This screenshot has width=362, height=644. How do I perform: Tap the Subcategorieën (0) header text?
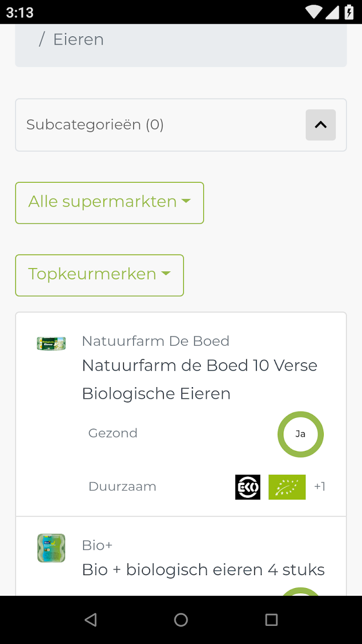click(x=95, y=125)
